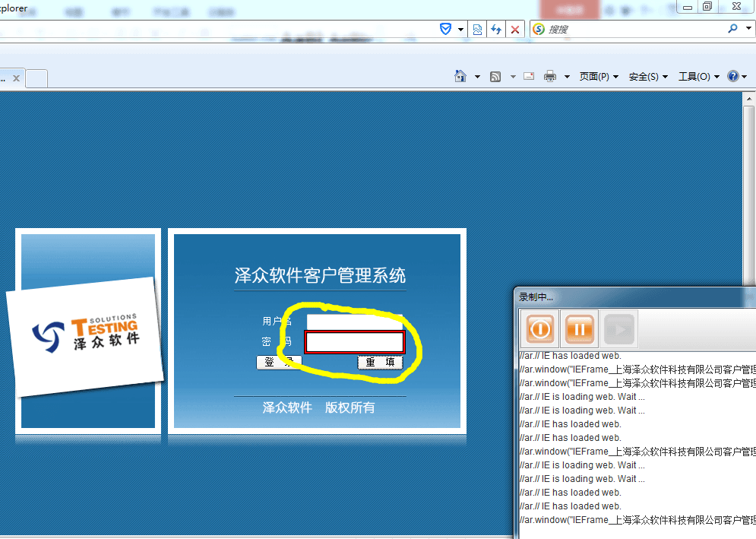Print the page with the printer icon

point(550,76)
